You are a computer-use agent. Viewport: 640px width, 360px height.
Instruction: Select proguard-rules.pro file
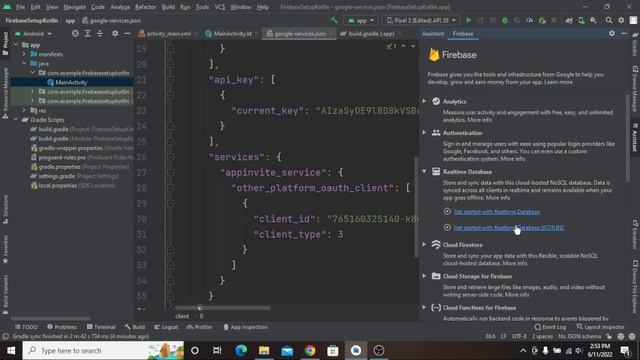[x=62, y=157]
